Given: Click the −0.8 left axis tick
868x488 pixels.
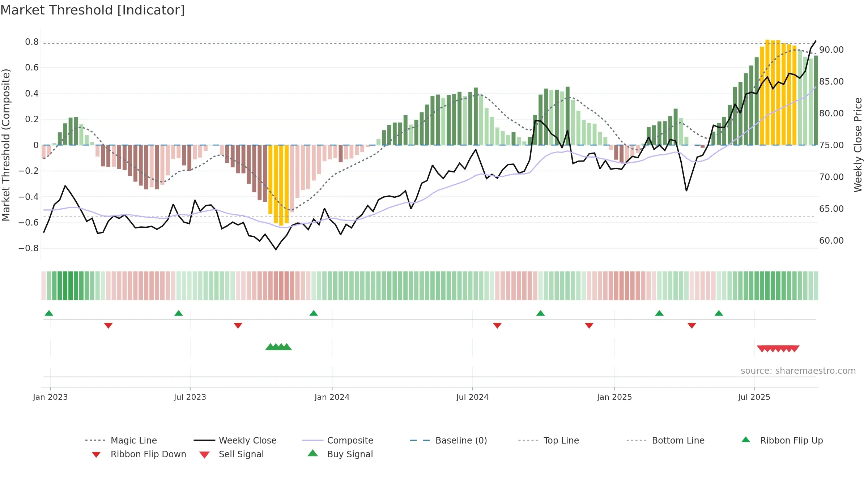Looking at the screenshot, I should point(29,248).
